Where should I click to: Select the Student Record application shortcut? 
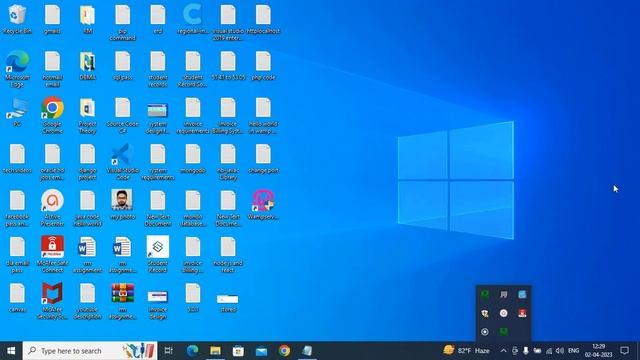click(158, 255)
